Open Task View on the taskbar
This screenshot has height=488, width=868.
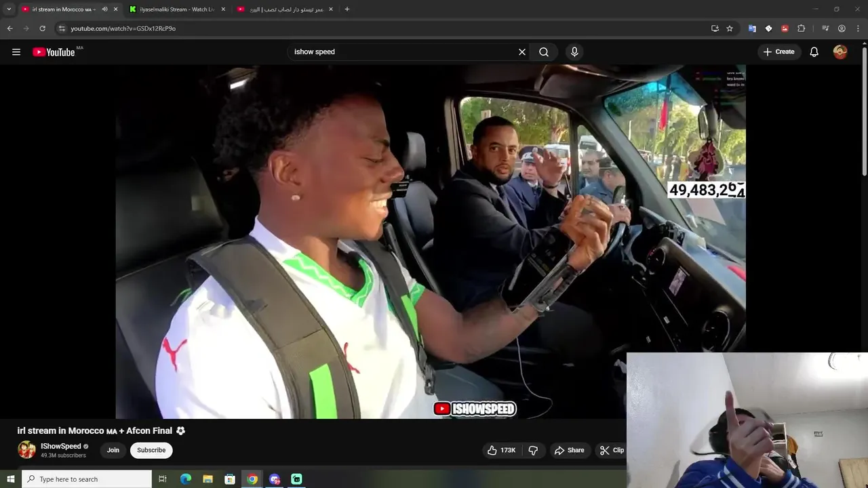point(163,479)
